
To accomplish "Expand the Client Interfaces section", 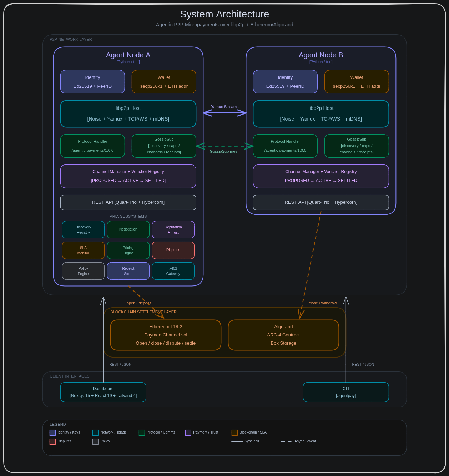I will pyautogui.click(x=69, y=376).
